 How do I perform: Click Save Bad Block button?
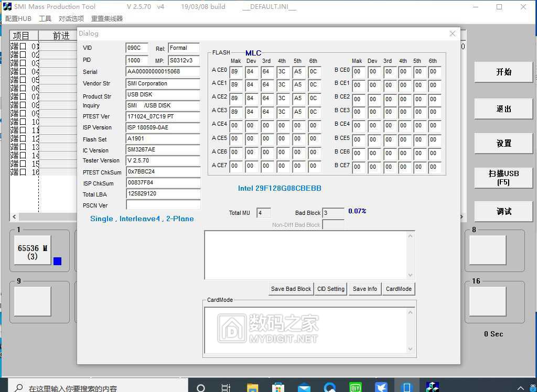[291, 289]
